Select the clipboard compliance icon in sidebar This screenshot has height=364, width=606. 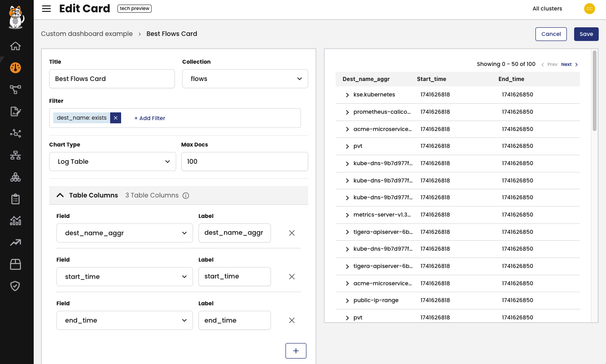click(x=15, y=199)
